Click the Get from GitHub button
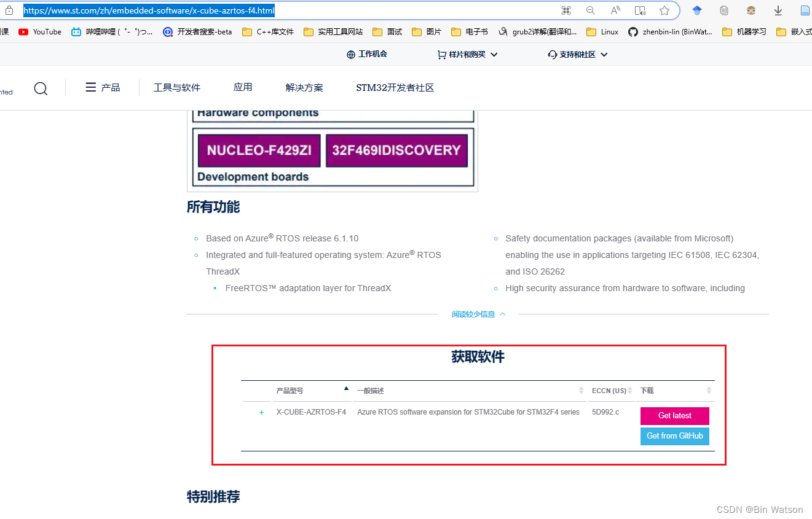 click(x=675, y=436)
